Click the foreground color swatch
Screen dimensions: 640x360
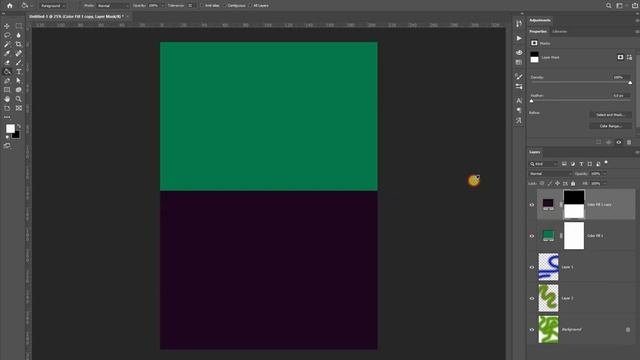coord(10,129)
